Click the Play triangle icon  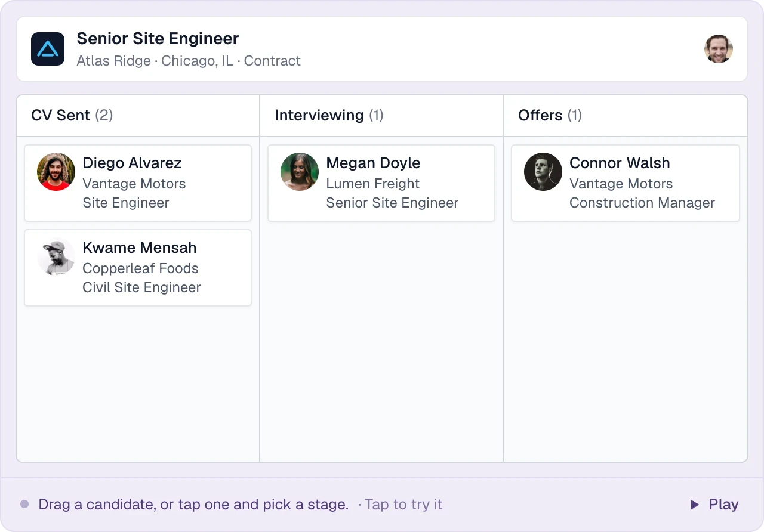pyautogui.click(x=695, y=505)
